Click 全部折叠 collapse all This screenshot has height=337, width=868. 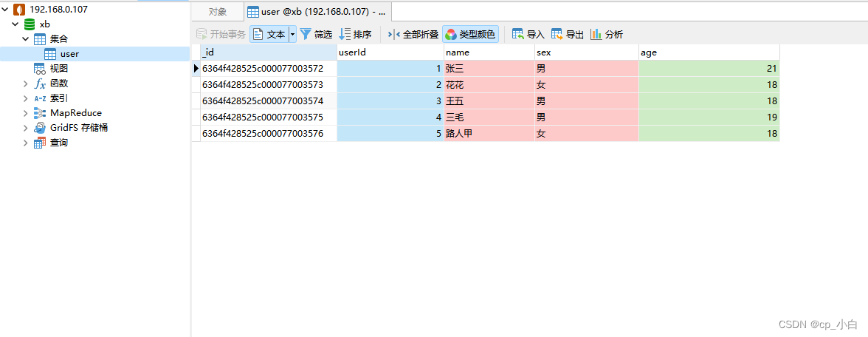point(413,34)
